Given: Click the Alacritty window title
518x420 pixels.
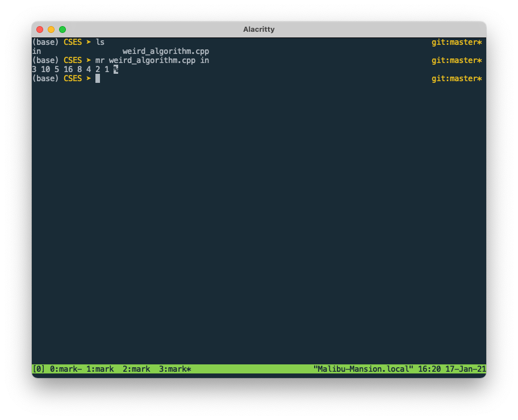Looking at the screenshot, I should click(x=259, y=29).
